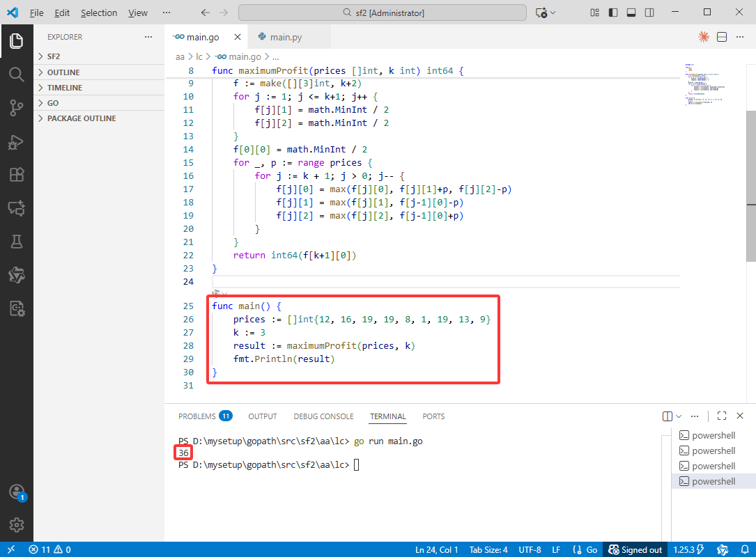This screenshot has height=557, width=756.
Task: Select the first powershell terminal entry
Action: (x=713, y=436)
